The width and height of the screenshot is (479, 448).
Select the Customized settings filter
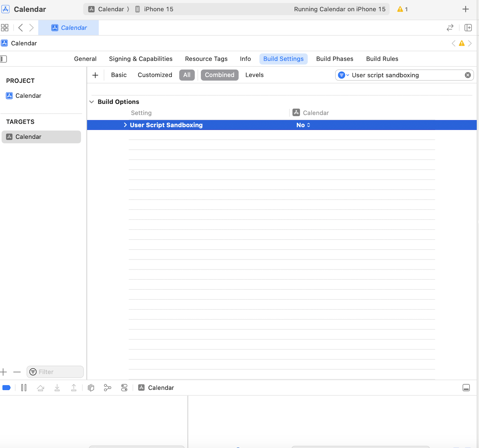coord(155,75)
